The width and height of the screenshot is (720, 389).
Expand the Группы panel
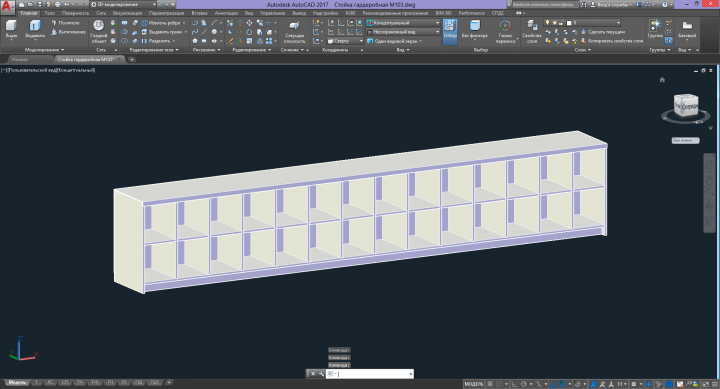659,50
